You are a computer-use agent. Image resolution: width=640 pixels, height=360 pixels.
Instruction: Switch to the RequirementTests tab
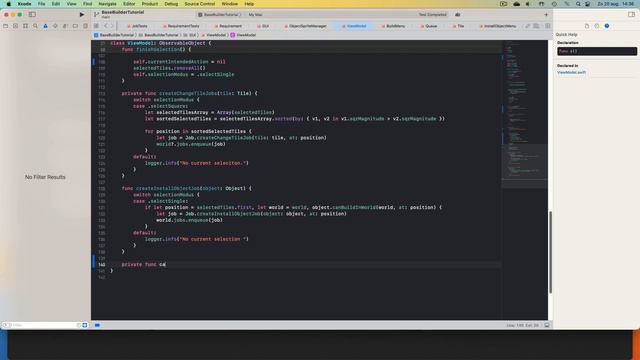pyautogui.click(x=181, y=26)
